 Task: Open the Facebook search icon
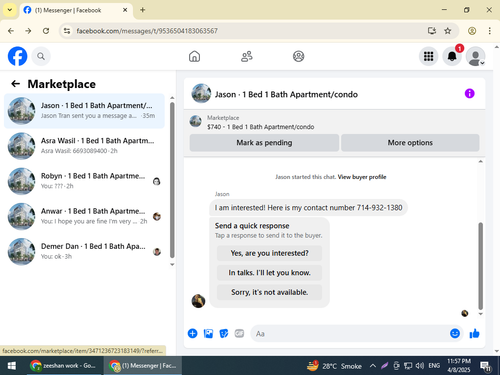41,56
